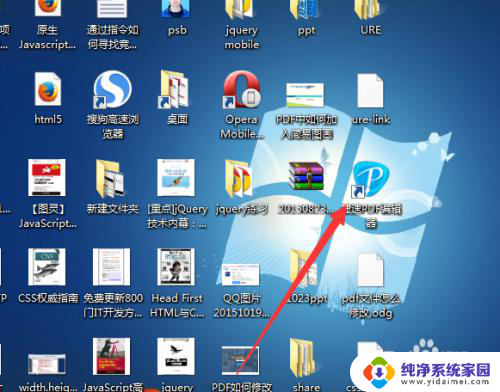
Task: Launch the Sogou high-speed browser shortcut
Action: tap(113, 89)
